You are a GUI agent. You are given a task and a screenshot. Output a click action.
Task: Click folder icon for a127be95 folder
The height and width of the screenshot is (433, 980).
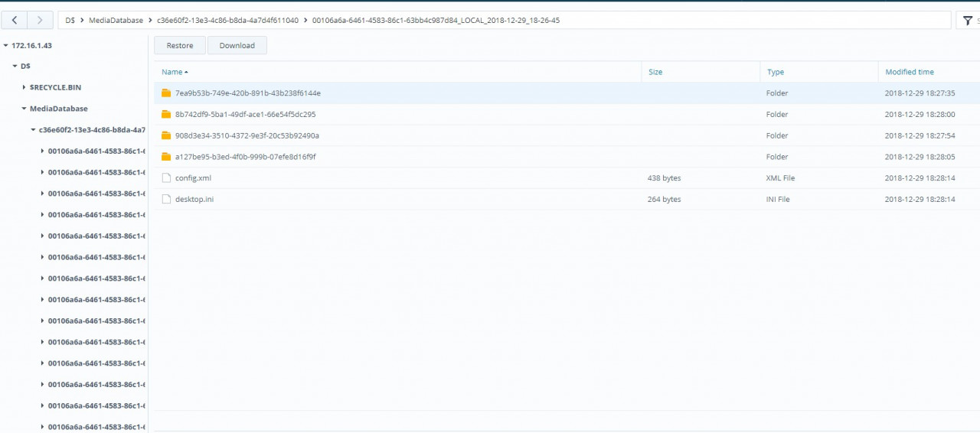pos(166,157)
